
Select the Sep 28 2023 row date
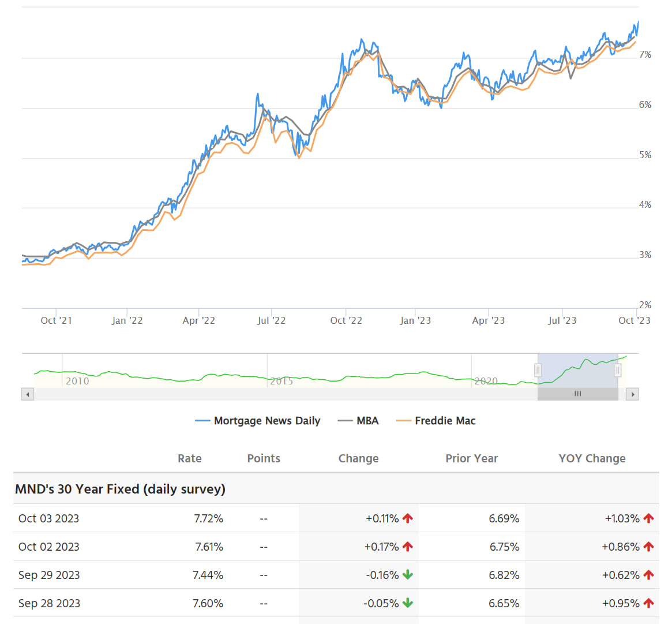click(x=49, y=603)
